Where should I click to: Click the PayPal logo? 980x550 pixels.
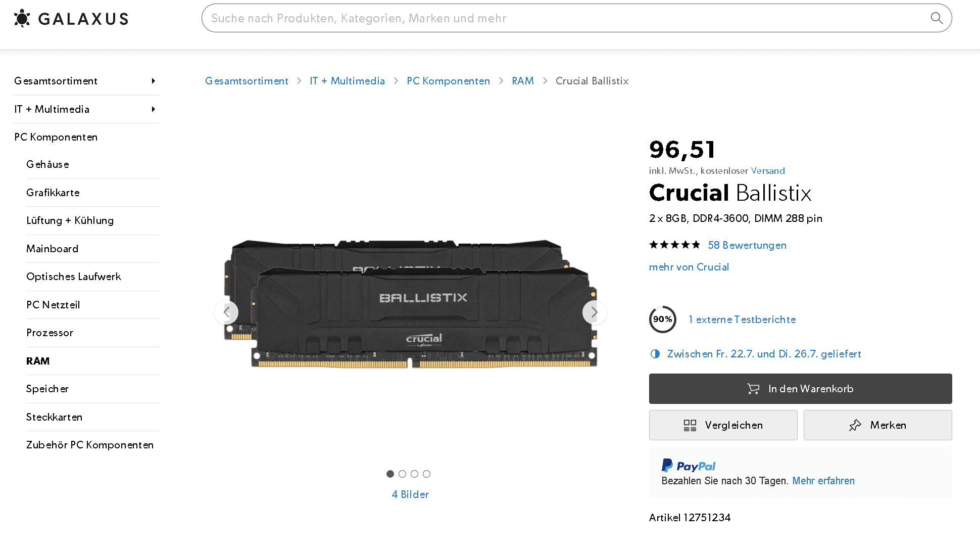[x=689, y=466]
